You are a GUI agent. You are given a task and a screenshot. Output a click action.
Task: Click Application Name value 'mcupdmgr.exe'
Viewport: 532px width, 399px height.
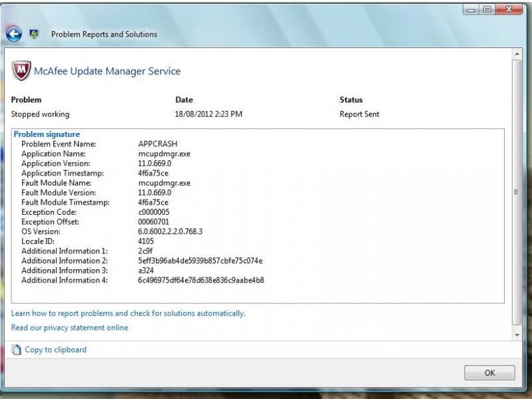tap(164, 154)
